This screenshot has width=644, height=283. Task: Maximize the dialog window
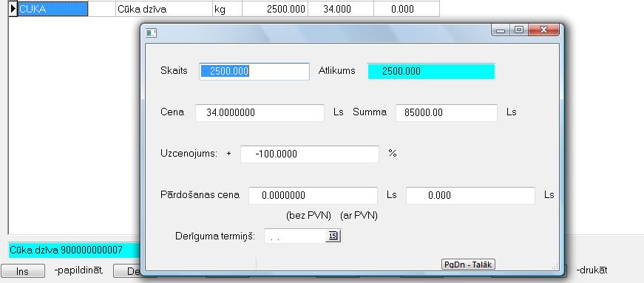tap(519, 30)
